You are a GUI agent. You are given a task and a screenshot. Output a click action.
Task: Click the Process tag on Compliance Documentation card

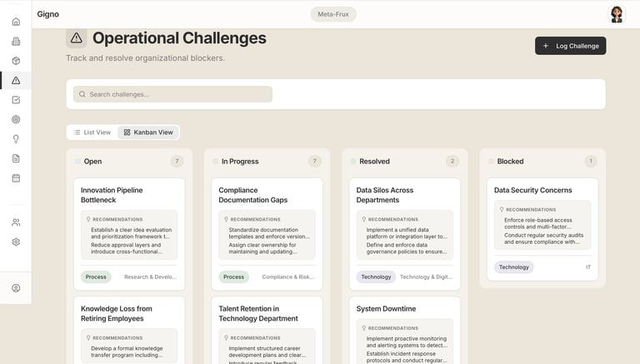tap(233, 277)
